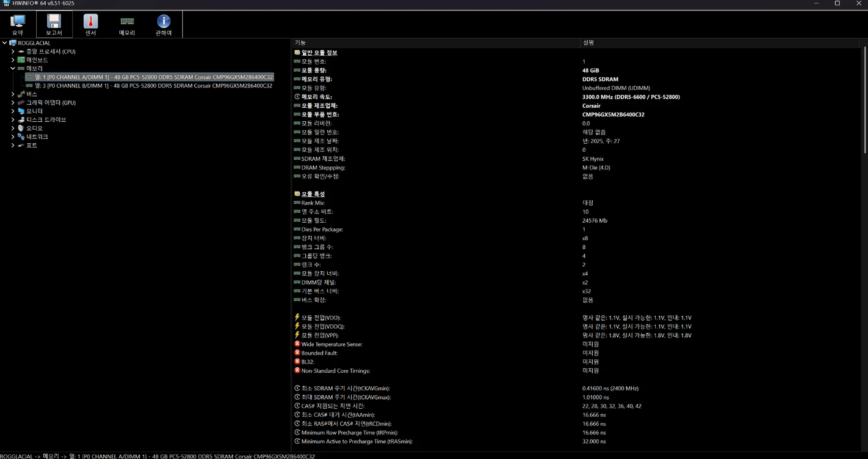
Task: Click the part number value CMP96GX5M2B6400C32
Action: [x=614, y=114]
